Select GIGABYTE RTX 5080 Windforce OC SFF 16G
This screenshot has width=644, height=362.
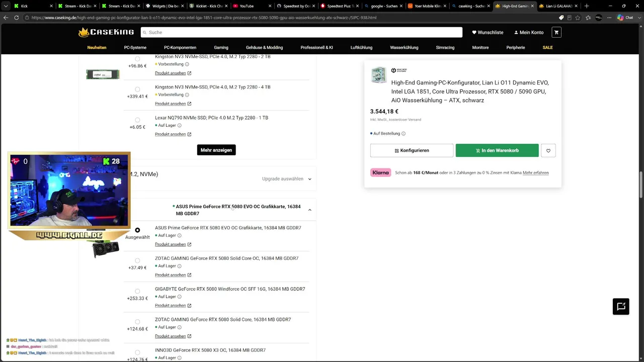[x=137, y=291]
